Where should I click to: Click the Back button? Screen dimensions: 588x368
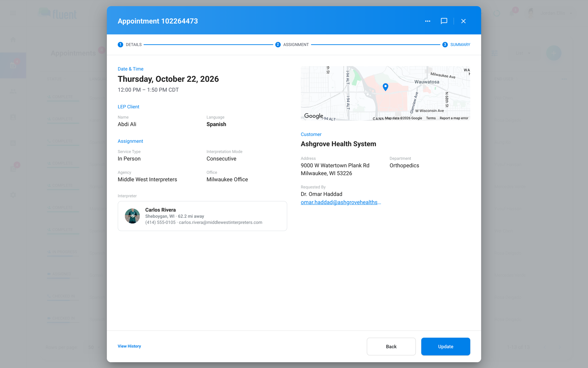[x=391, y=347]
